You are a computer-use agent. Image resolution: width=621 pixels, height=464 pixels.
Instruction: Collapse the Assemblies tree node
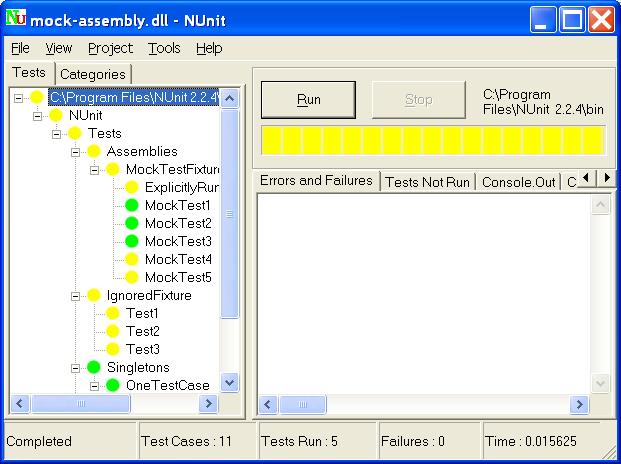click(x=75, y=152)
